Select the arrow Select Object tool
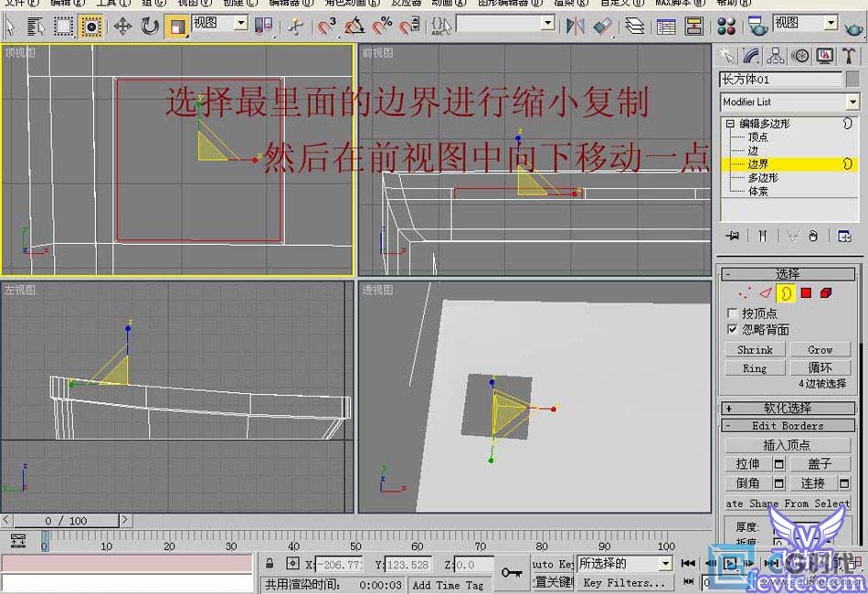868x594 pixels. pos(11,26)
